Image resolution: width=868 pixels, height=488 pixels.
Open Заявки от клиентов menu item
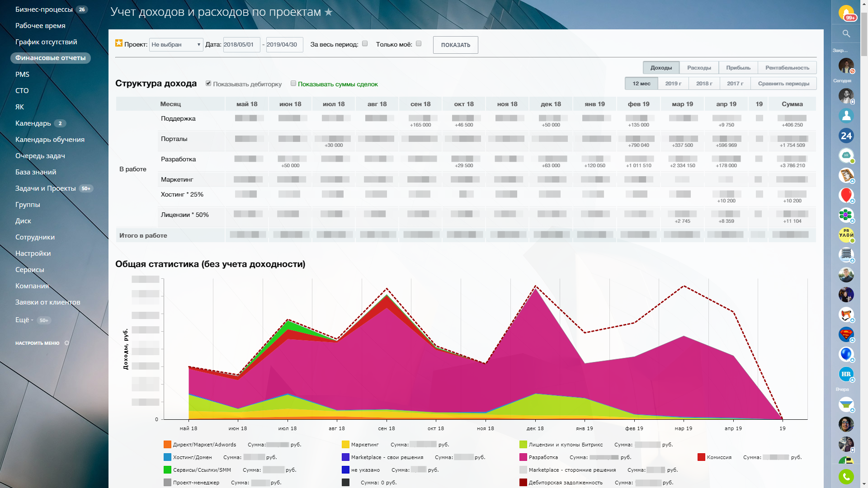(47, 302)
